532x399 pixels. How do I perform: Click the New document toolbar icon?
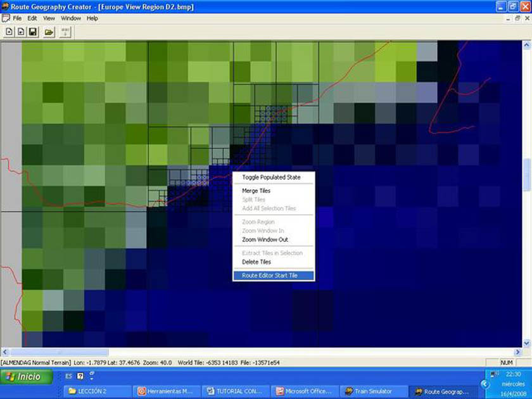coord(9,31)
